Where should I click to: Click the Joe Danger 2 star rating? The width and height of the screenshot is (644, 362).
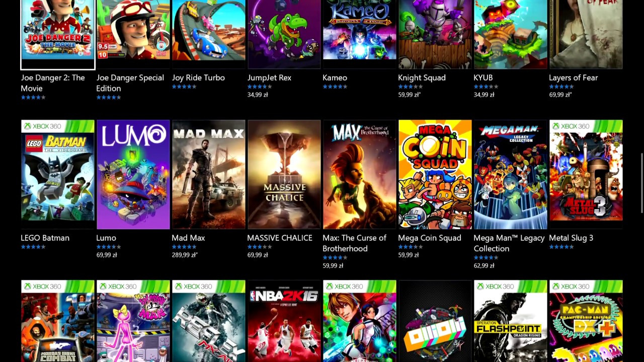pyautogui.click(x=33, y=98)
